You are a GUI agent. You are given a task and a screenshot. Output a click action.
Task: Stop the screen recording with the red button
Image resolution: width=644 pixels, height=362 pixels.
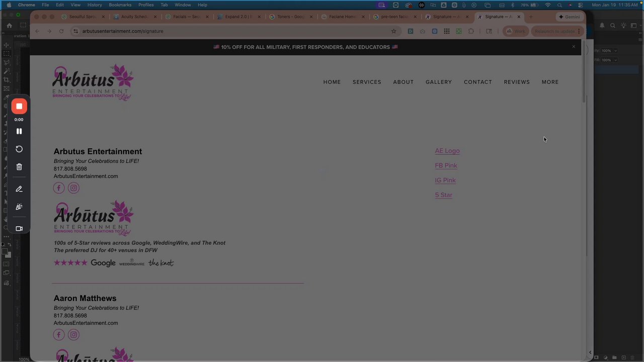(19, 106)
